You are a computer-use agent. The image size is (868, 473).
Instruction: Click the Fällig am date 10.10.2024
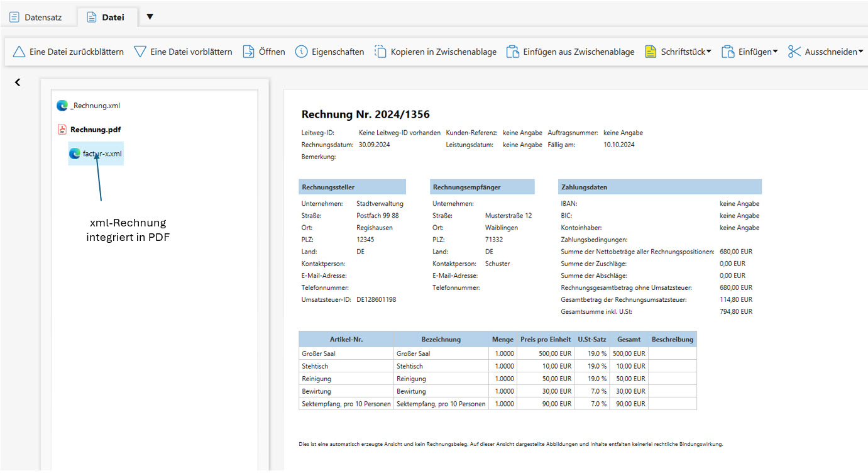pos(619,145)
